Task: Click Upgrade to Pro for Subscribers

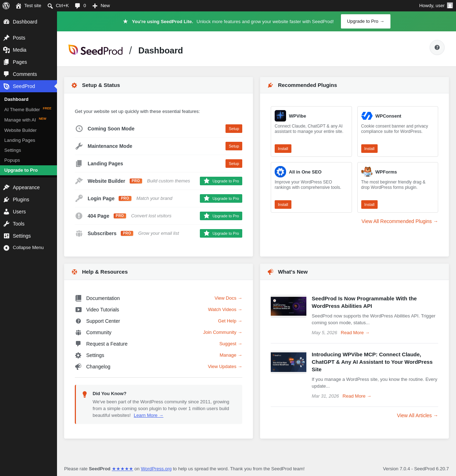Action: tap(221, 233)
